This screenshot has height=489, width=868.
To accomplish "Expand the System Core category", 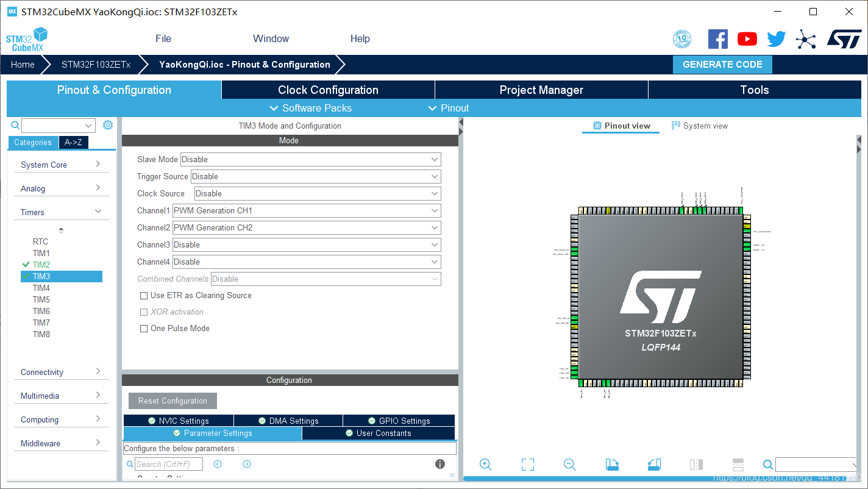I will click(61, 165).
